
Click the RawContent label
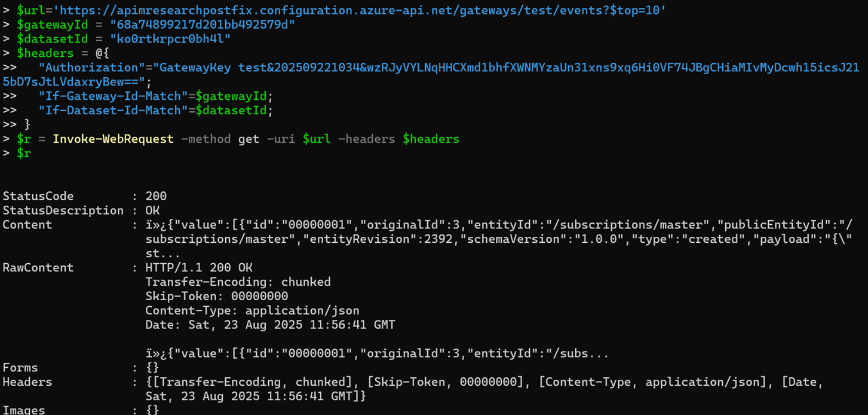pyautogui.click(x=38, y=268)
